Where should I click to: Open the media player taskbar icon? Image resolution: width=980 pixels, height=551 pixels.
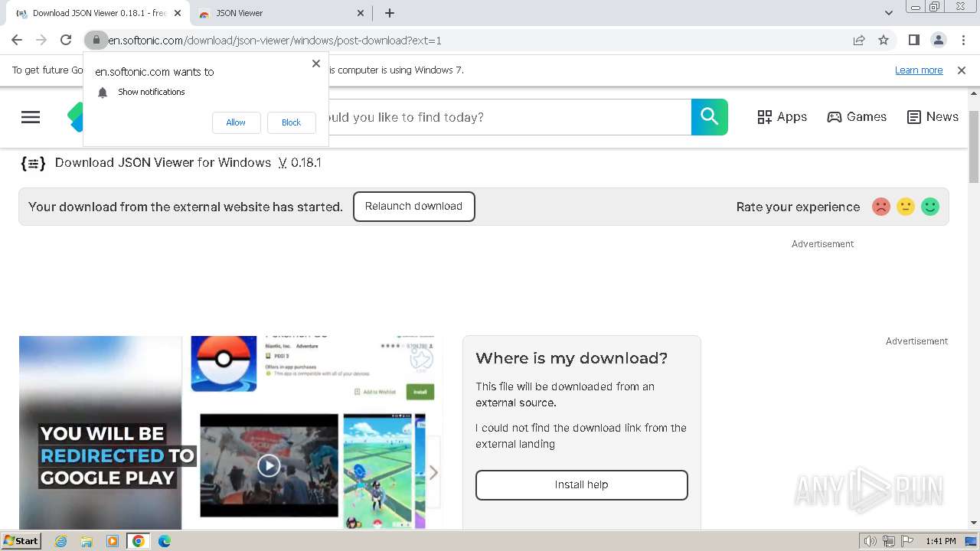pos(113,541)
